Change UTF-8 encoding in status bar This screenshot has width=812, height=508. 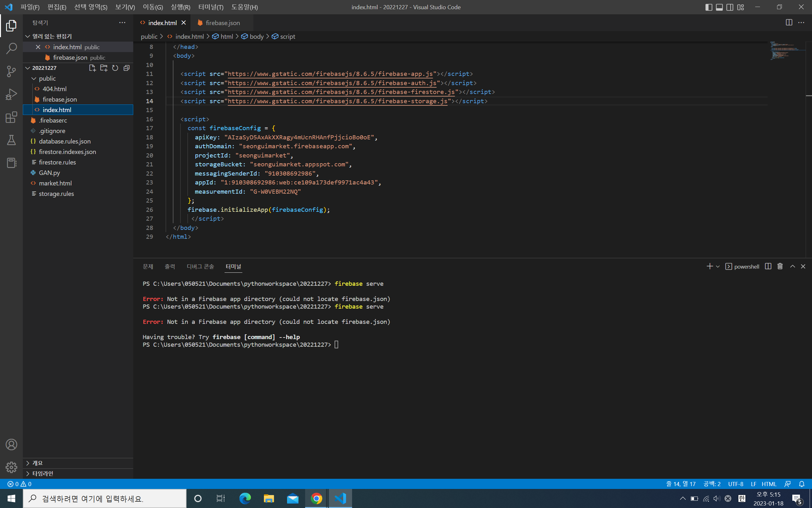(x=736, y=484)
